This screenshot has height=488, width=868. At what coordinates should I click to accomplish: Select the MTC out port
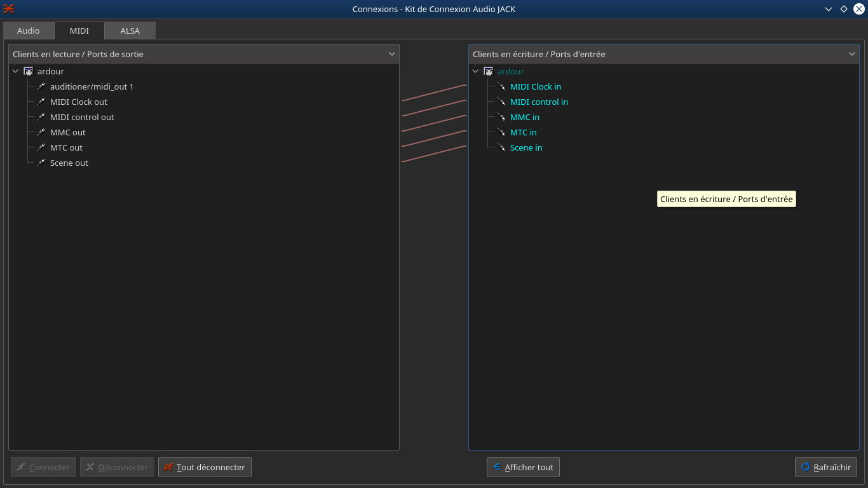pos(204,147)
